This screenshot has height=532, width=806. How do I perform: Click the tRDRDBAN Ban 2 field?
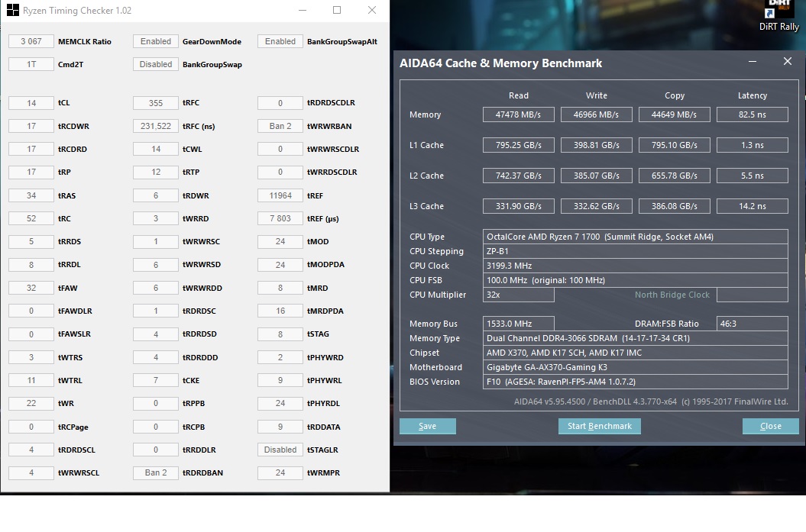tap(156, 472)
